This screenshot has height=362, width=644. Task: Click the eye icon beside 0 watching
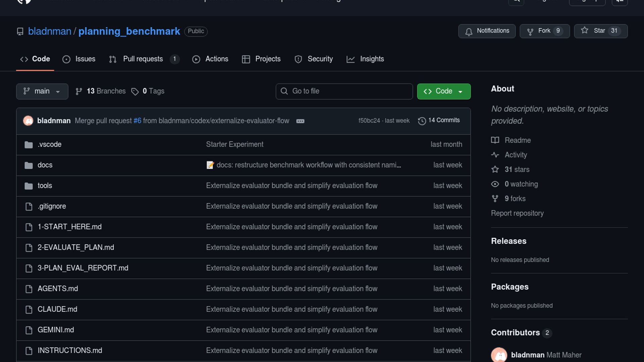coord(495,184)
